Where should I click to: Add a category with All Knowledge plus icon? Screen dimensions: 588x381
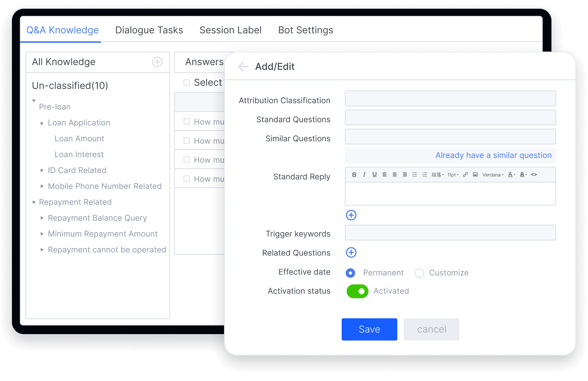157,62
